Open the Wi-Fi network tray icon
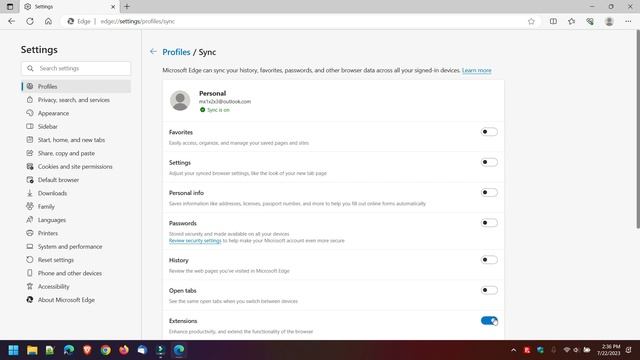 pyautogui.click(x=567, y=350)
